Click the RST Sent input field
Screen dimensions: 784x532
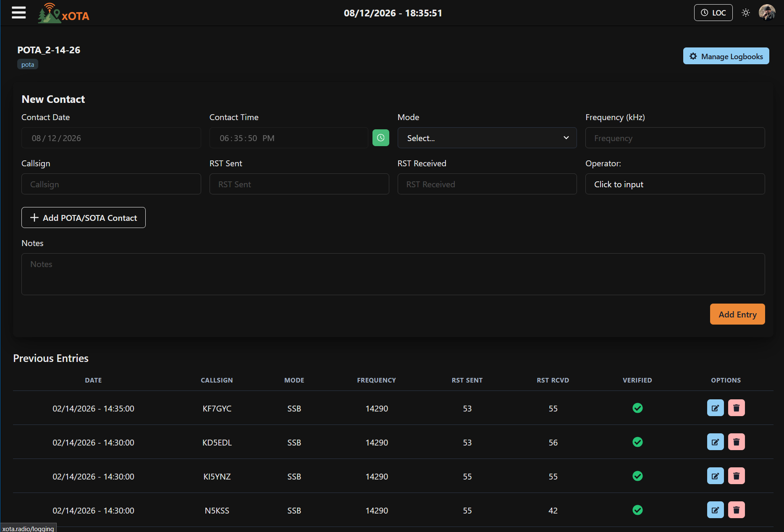coord(299,184)
